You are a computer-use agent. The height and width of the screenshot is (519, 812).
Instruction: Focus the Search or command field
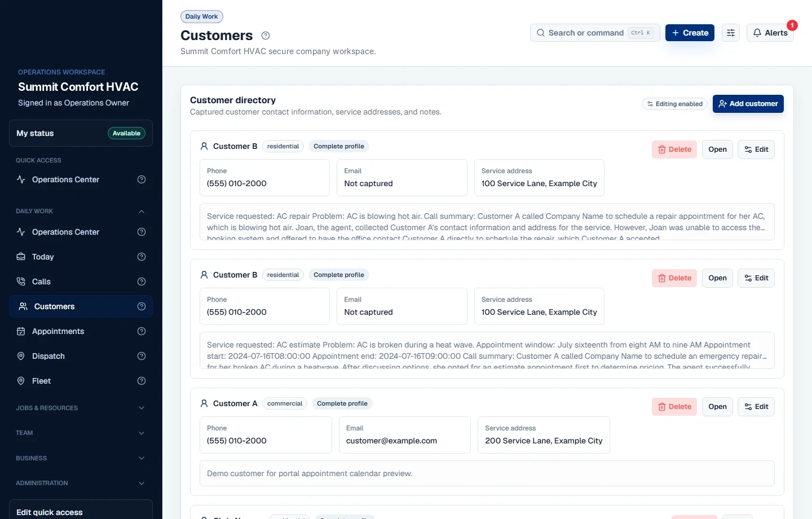[x=595, y=33]
